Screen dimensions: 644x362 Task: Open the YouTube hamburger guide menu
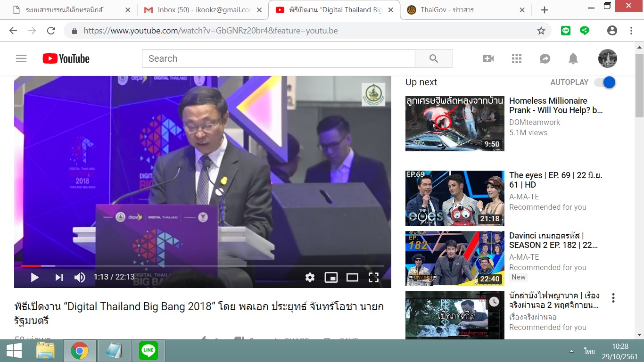click(21, 58)
